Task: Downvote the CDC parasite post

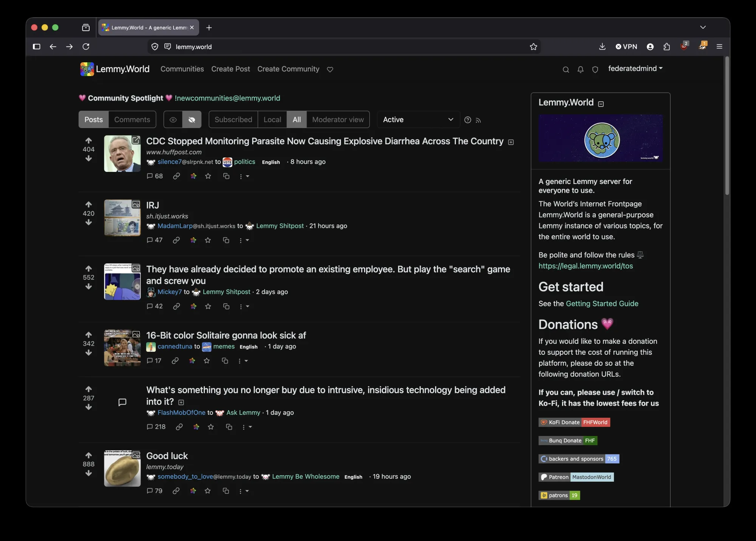Action: pos(88,158)
